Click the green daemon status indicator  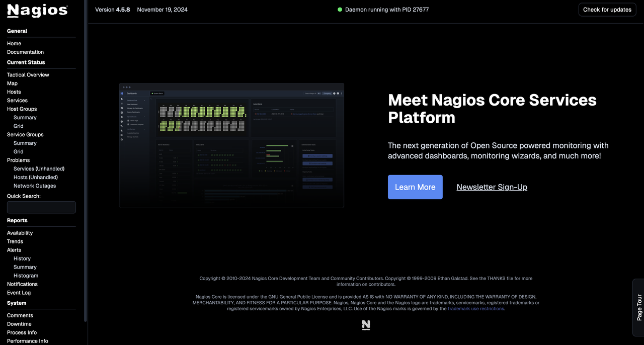(340, 10)
